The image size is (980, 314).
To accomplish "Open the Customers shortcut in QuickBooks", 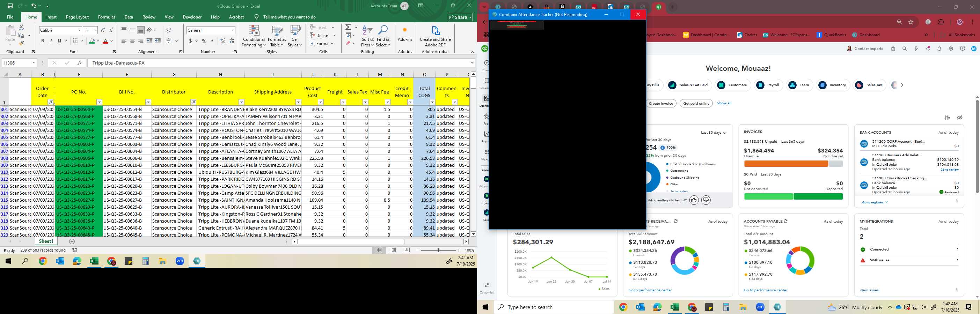I will (x=733, y=85).
